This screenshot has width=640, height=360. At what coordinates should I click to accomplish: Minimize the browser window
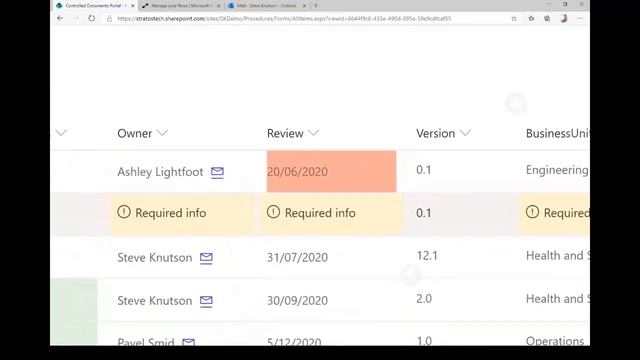(x=549, y=4)
